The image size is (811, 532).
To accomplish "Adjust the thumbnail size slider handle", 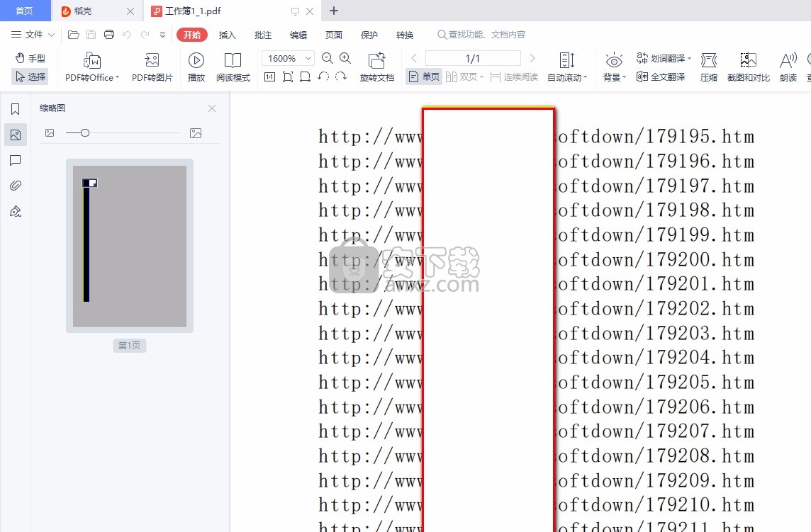I will point(85,133).
